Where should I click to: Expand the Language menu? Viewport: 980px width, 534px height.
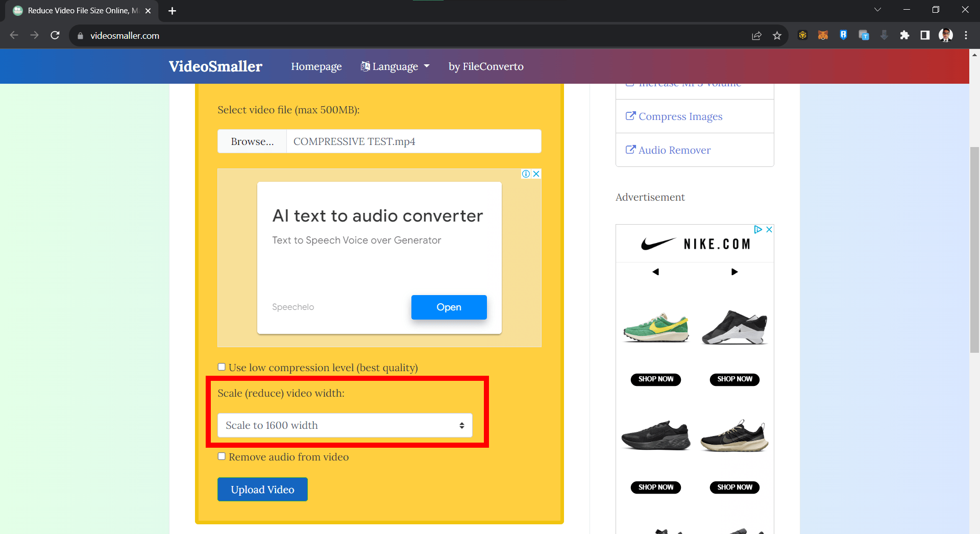click(x=395, y=66)
